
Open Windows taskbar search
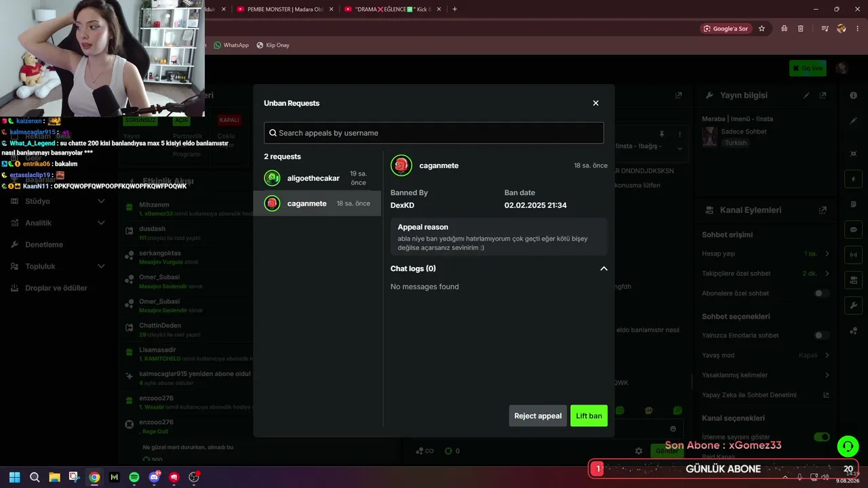click(35, 477)
